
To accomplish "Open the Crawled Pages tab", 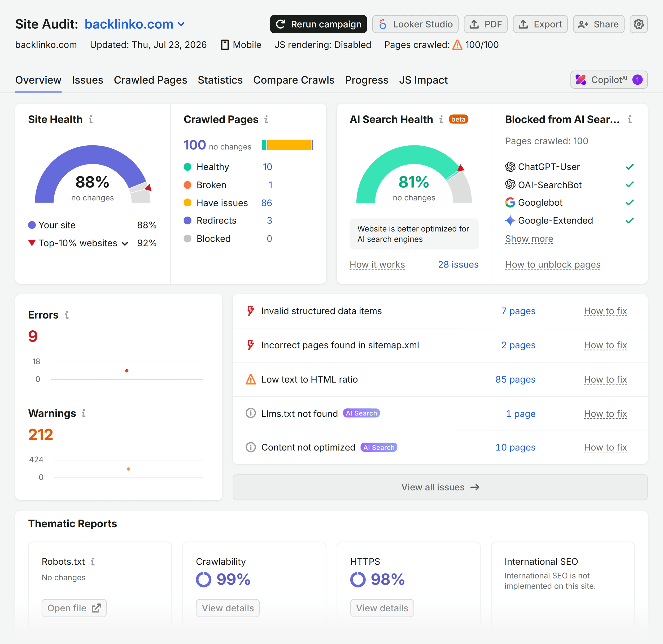I will click(151, 80).
